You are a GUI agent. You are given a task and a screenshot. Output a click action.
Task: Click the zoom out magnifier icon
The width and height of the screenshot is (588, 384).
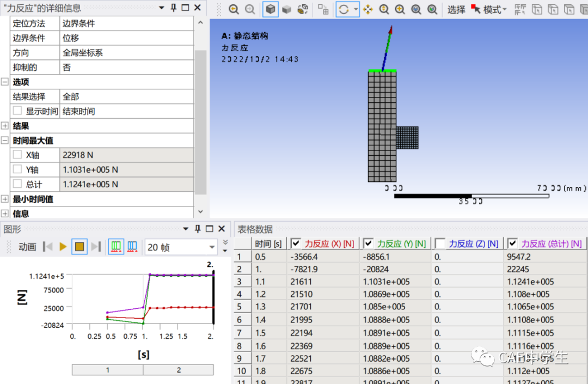click(x=384, y=9)
